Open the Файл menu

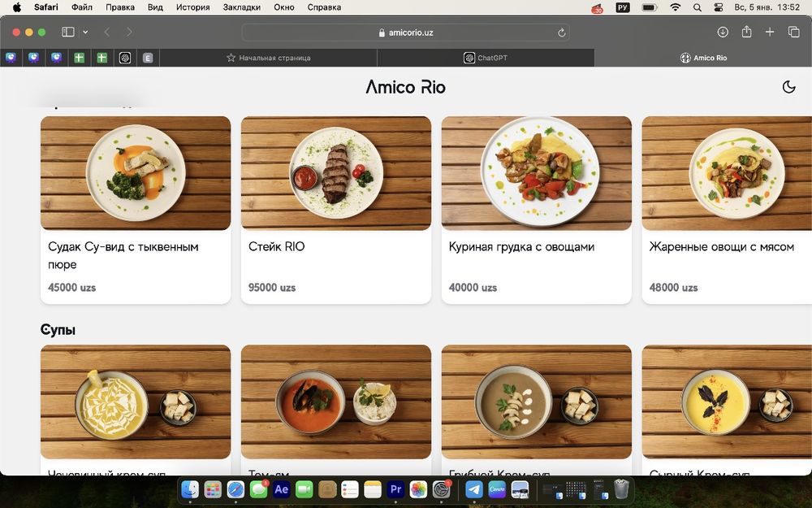[x=82, y=7]
